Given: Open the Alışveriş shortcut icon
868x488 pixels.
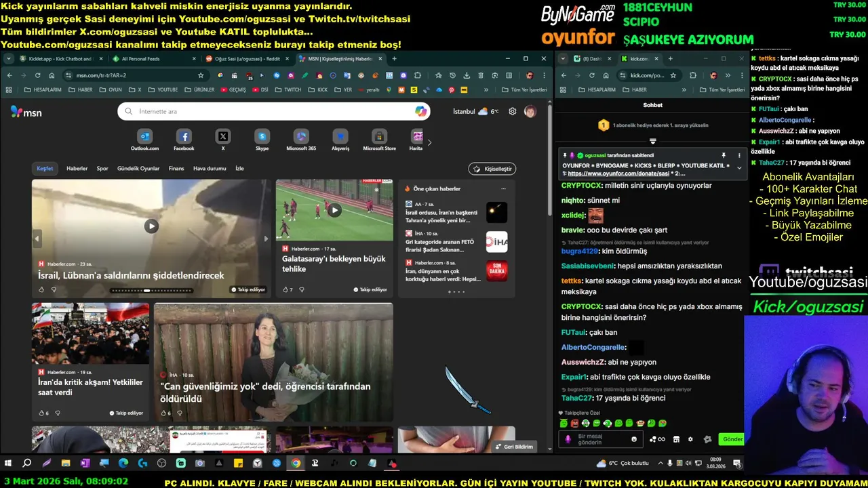Looking at the screenshot, I should pos(340,137).
